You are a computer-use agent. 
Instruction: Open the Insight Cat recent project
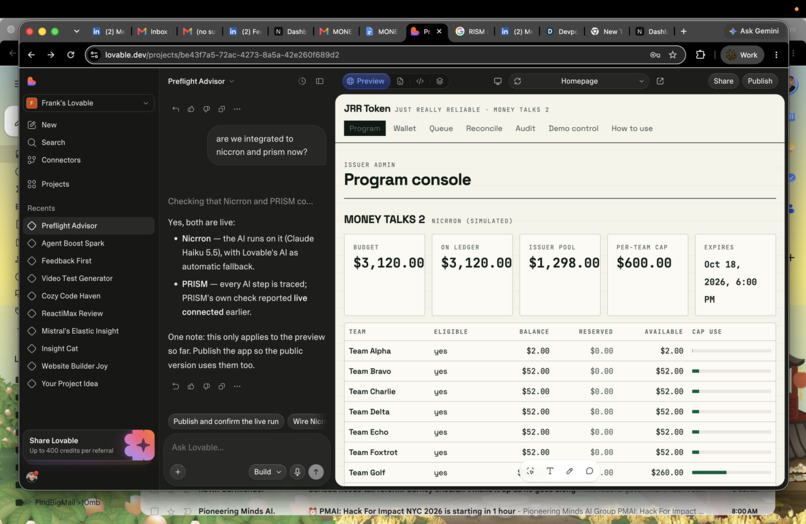coord(88,349)
